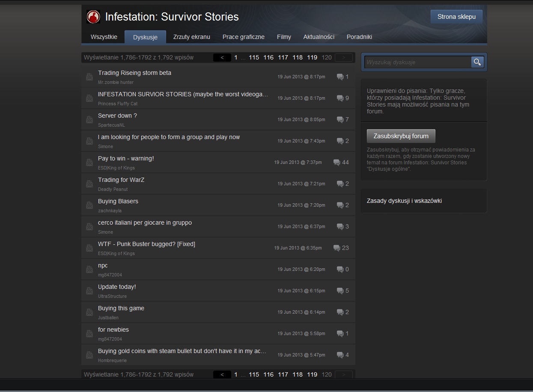Click comment bubble icon for 'Buying Blasers'
Screen dimensions: 533x392
340,205
